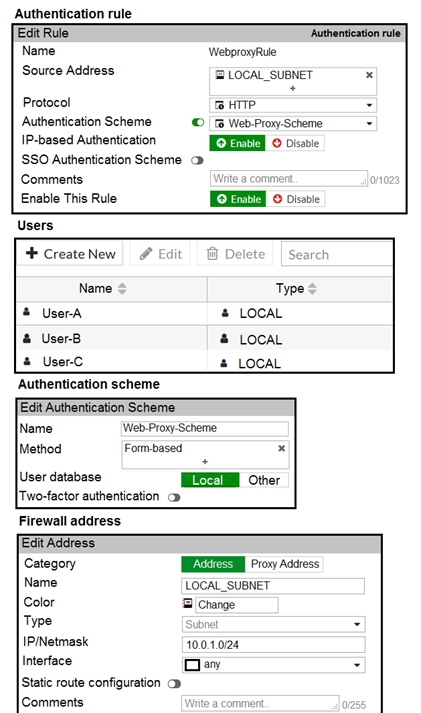Sort users by Type column arrows
Screen dimensions: 421x713
coord(312,288)
